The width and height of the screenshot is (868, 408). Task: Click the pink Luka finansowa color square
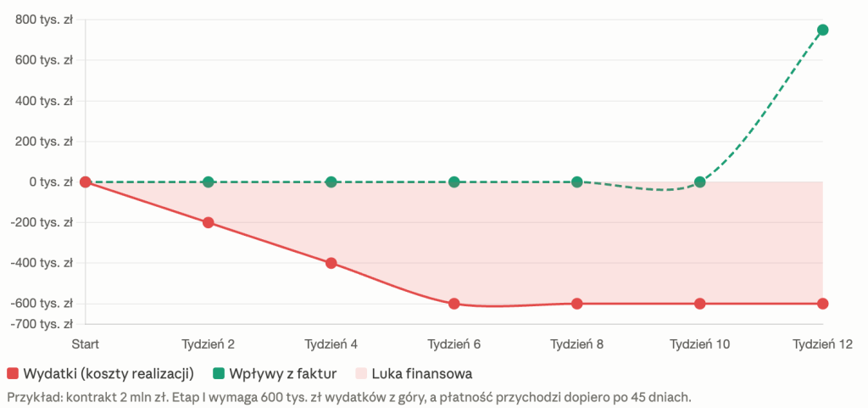pyautogui.click(x=361, y=373)
